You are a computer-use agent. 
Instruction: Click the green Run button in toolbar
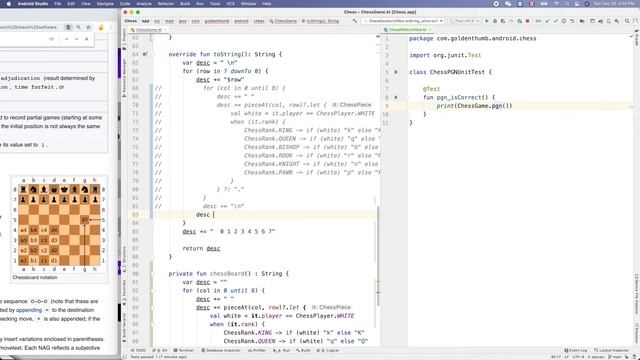click(x=487, y=21)
